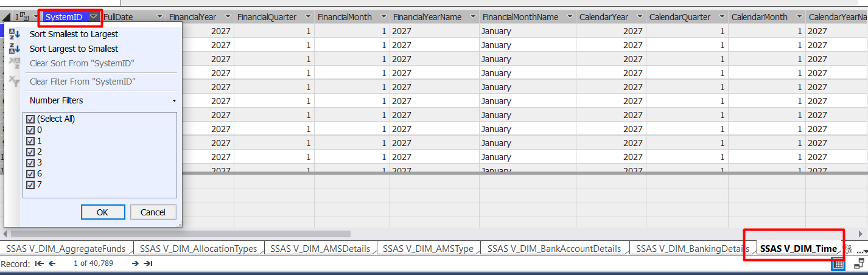This screenshot has height=275, width=868.
Task: Go to the previous record
Action: 52,263
